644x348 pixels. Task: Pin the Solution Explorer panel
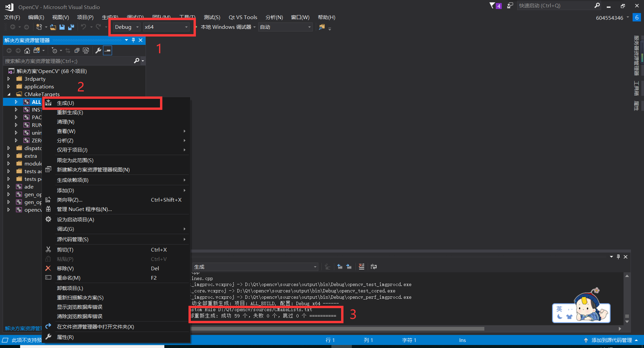click(x=133, y=40)
